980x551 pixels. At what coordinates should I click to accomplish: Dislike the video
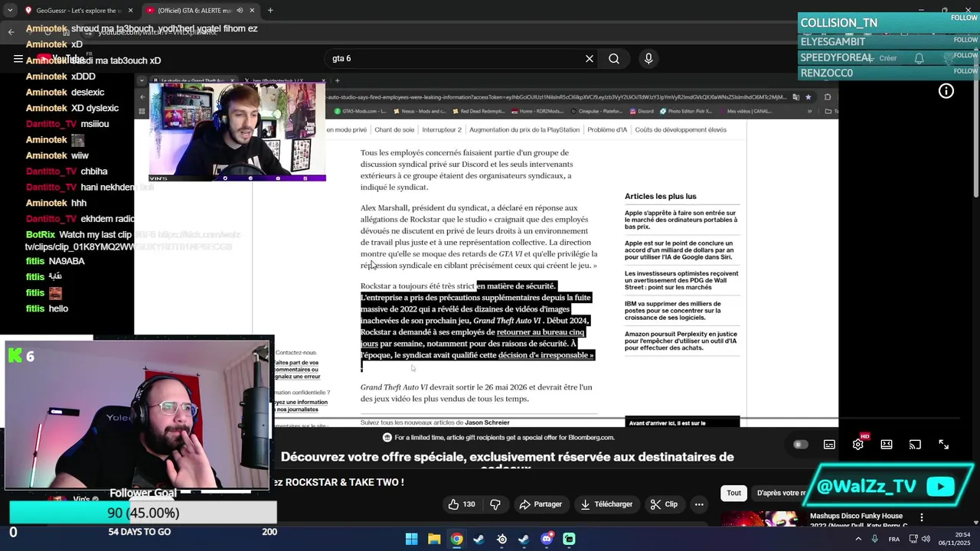pyautogui.click(x=495, y=504)
